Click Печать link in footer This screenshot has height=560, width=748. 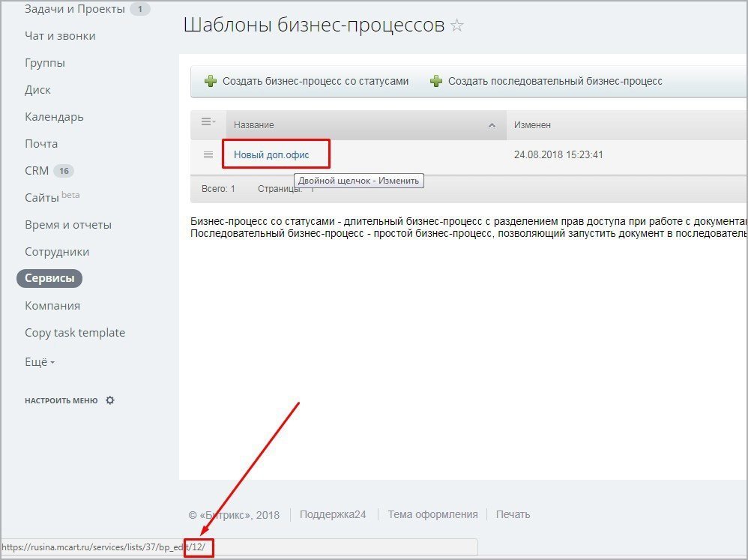(x=513, y=514)
